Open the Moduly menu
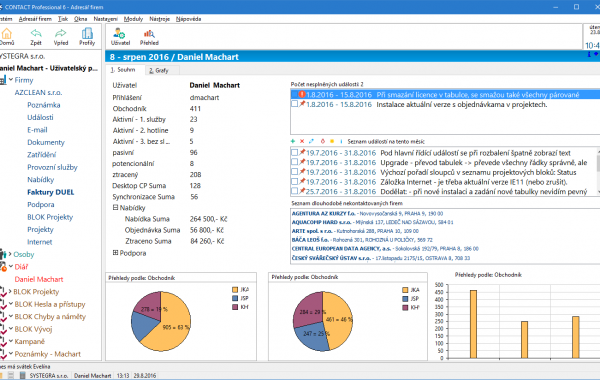The image size is (600, 380). pos(133,19)
